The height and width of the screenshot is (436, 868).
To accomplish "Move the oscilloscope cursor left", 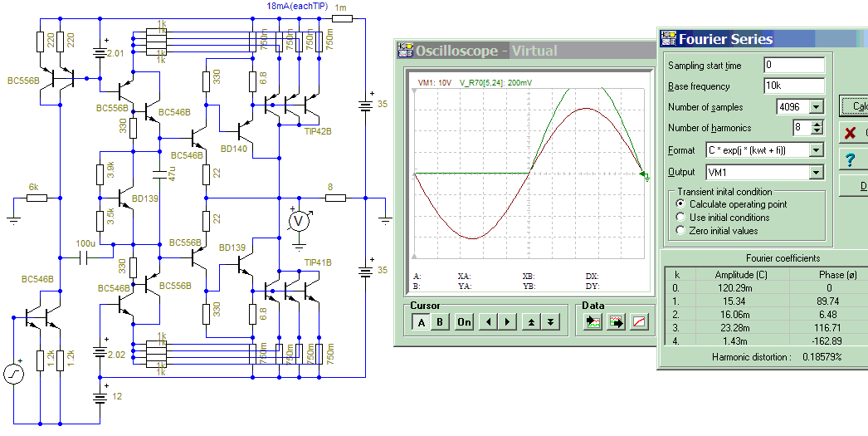I will point(488,322).
